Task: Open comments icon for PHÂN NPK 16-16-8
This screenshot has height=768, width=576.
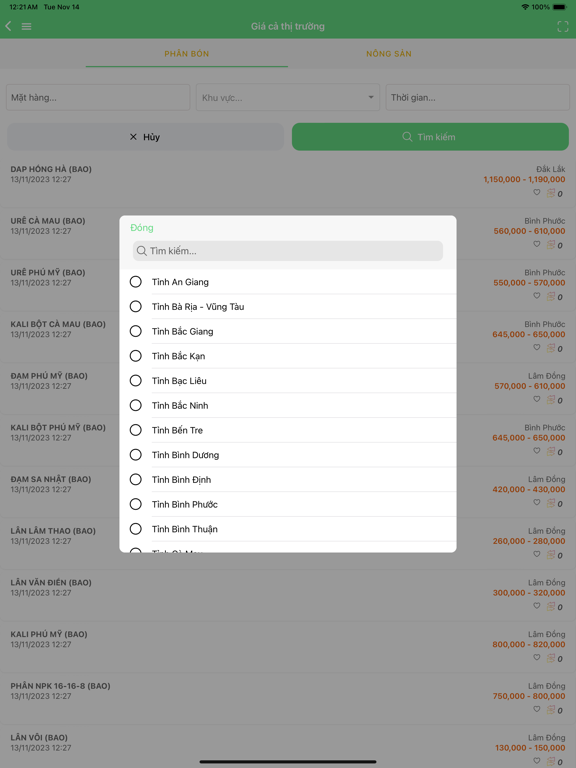Action: (x=551, y=710)
